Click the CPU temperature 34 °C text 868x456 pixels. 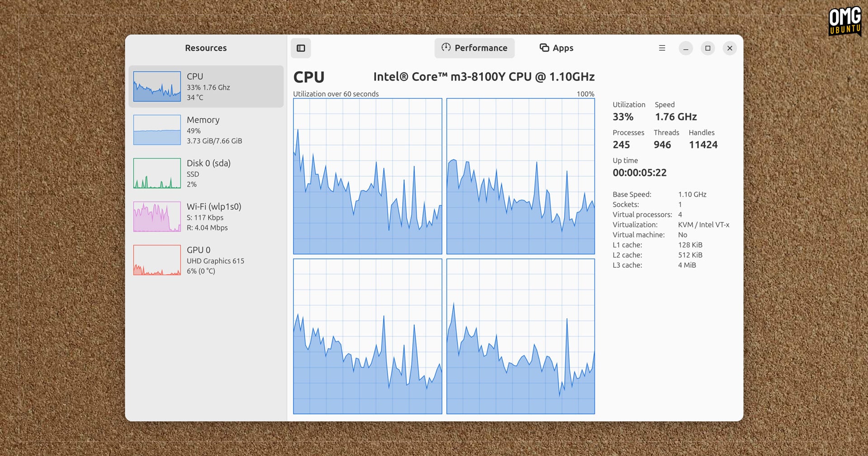195,98
